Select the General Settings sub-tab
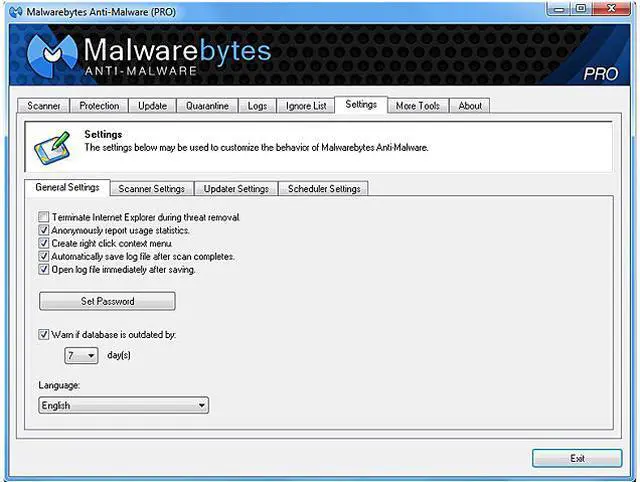 point(67,187)
